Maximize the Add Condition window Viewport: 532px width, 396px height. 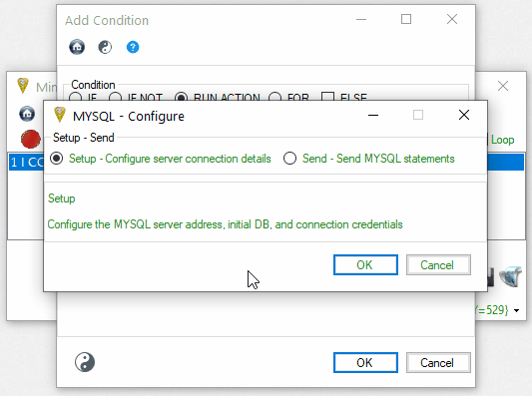click(x=406, y=19)
